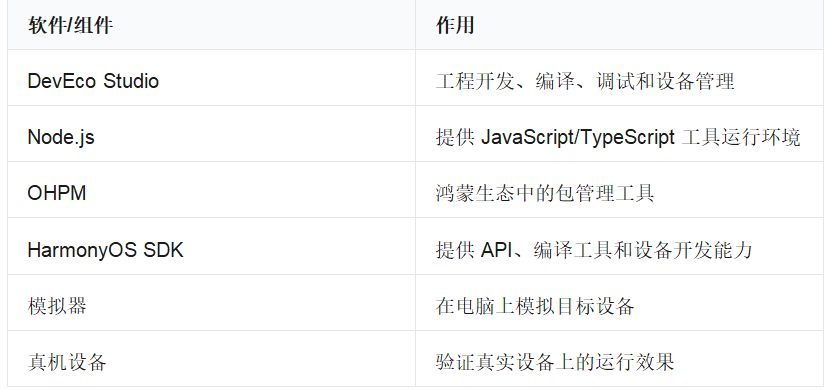Select the 作用 column header

click(619, 25)
